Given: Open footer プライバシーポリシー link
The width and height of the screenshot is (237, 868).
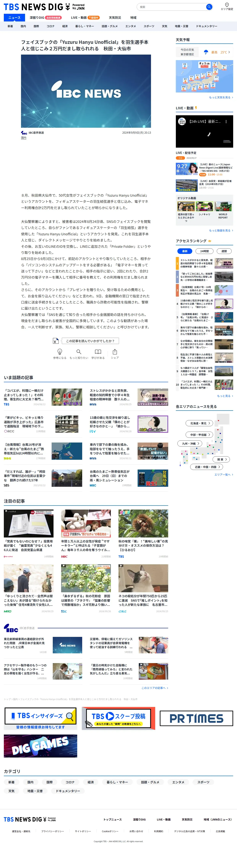Looking at the screenshot, I should coord(52,831).
